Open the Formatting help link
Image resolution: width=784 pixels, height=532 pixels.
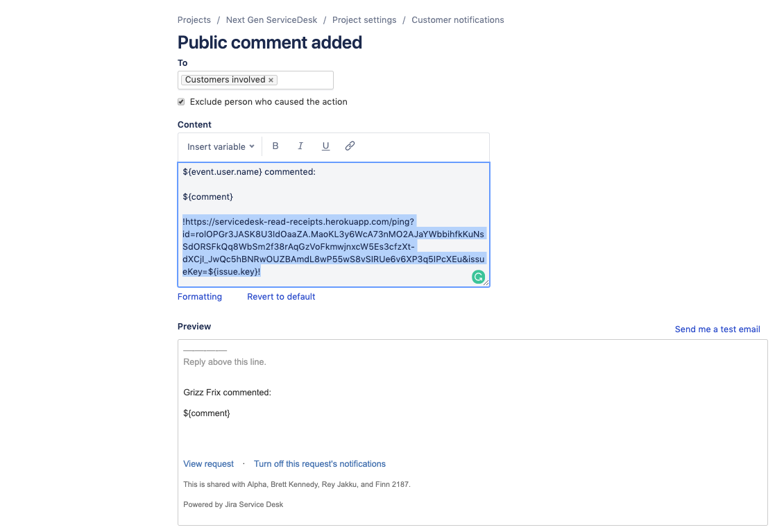click(200, 297)
